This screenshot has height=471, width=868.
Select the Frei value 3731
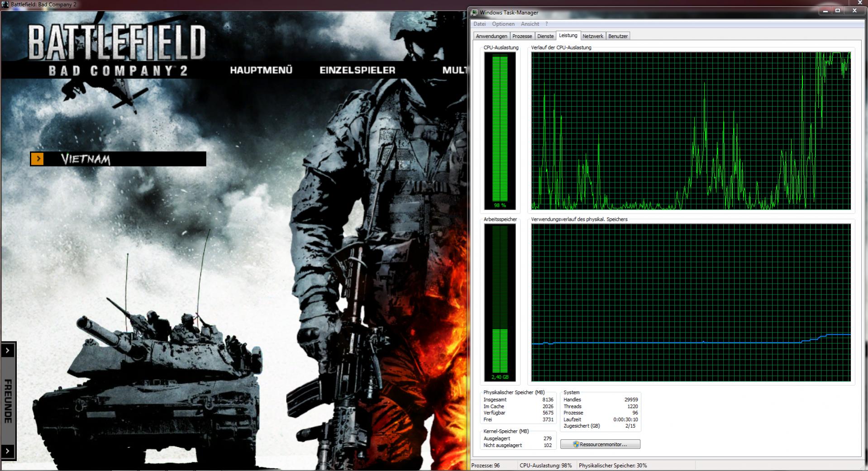pyautogui.click(x=548, y=419)
